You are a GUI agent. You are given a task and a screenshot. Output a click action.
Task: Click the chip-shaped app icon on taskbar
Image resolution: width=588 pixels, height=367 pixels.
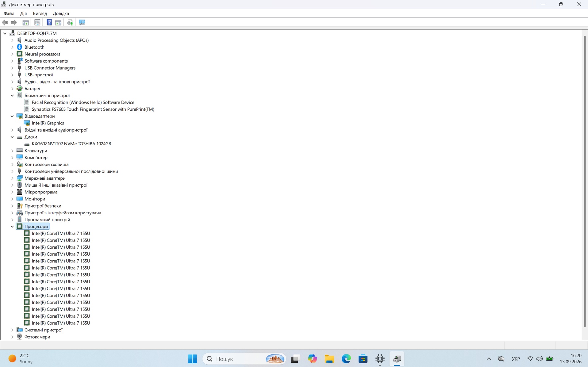380,359
